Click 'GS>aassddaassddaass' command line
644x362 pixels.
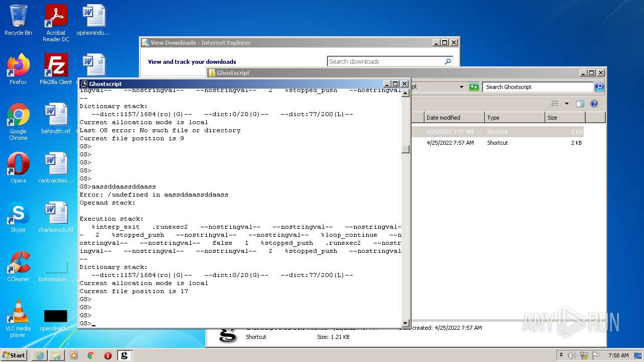click(x=118, y=187)
